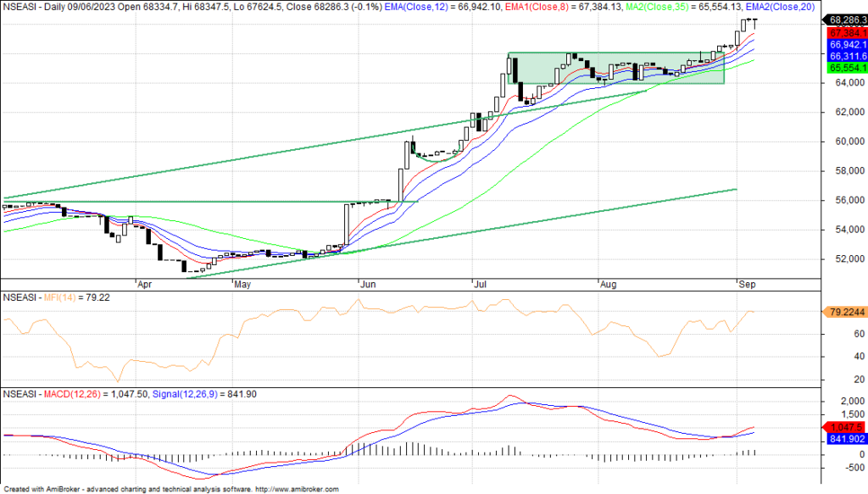The image size is (868, 494).
Task: Click the amibroker.com link in the footer
Action: point(296,489)
